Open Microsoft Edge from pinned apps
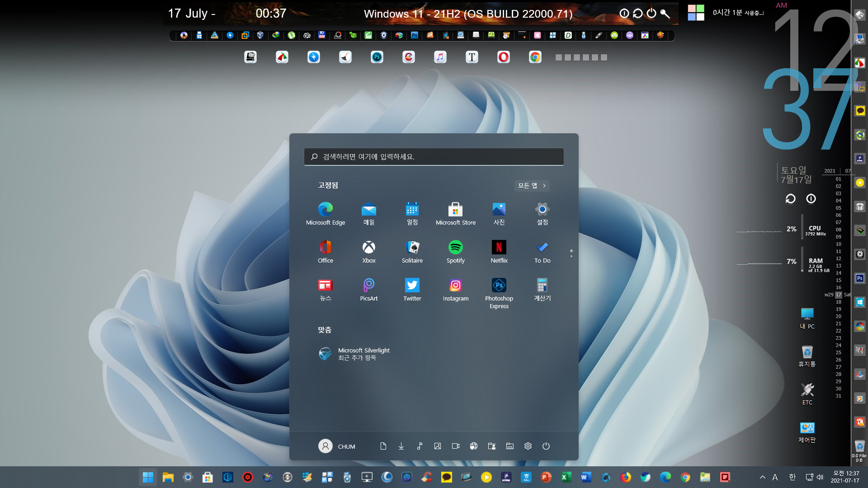Image resolution: width=868 pixels, height=488 pixels. [x=325, y=214]
